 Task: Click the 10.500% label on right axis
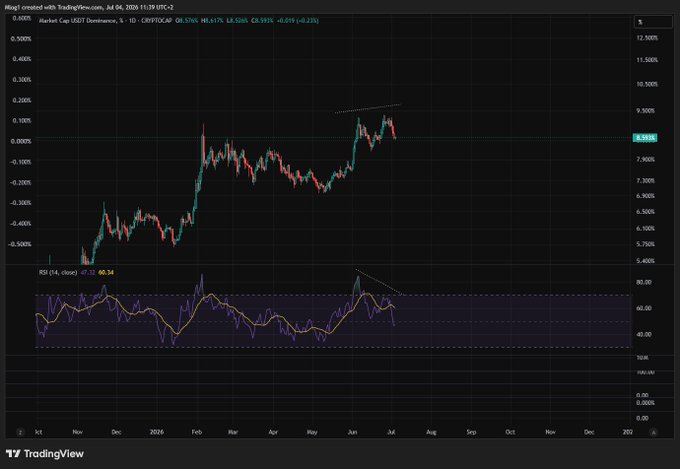click(x=647, y=84)
